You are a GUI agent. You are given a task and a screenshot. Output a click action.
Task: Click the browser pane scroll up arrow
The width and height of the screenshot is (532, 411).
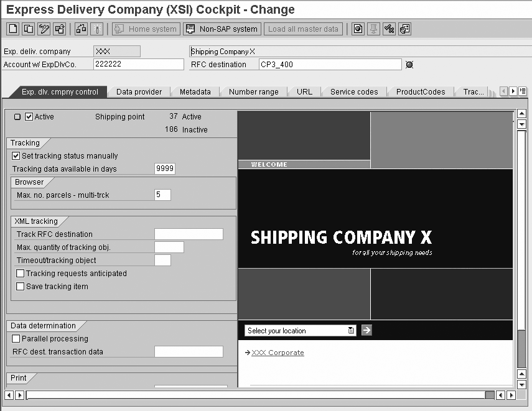click(522, 114)
